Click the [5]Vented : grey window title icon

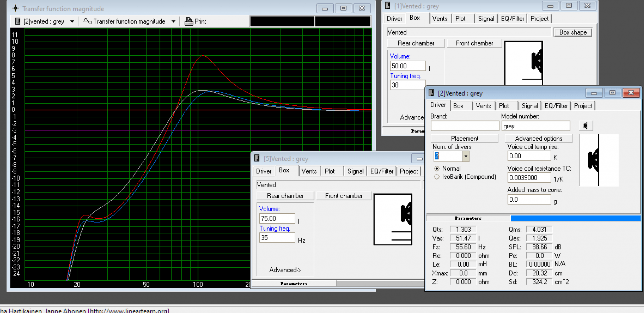[257, 158]
